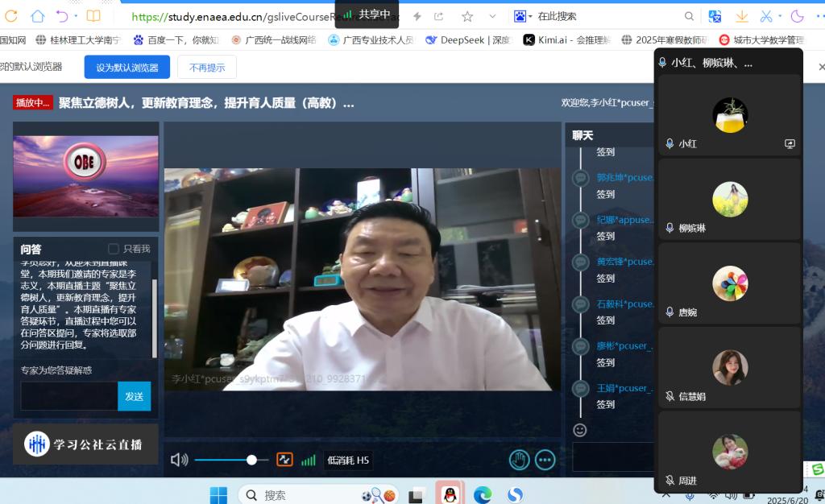Open the 低消耗 H5 quality selector
The height and width of the screenshot is (504, 825).
tap(348, 461)
